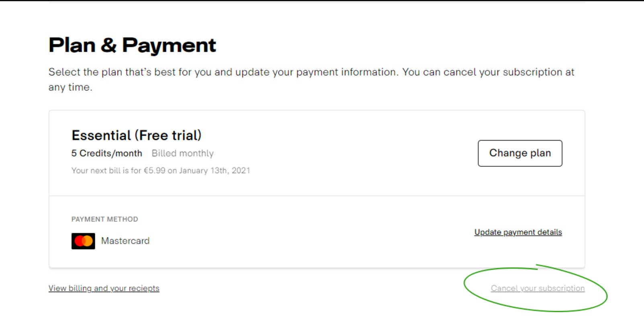This screenshot has width=644, height=326.
Task: Open View billing and your reciepts link
Action: click(104, 288)
